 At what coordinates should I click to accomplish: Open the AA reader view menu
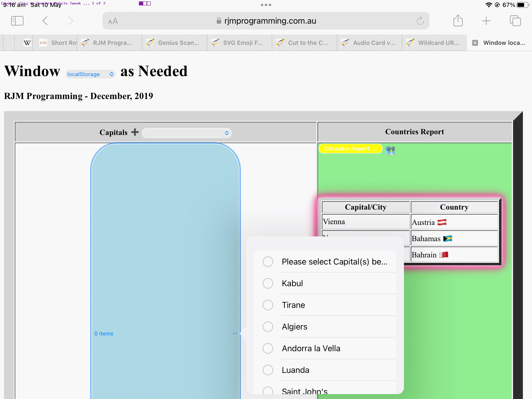tap(113, 21)
